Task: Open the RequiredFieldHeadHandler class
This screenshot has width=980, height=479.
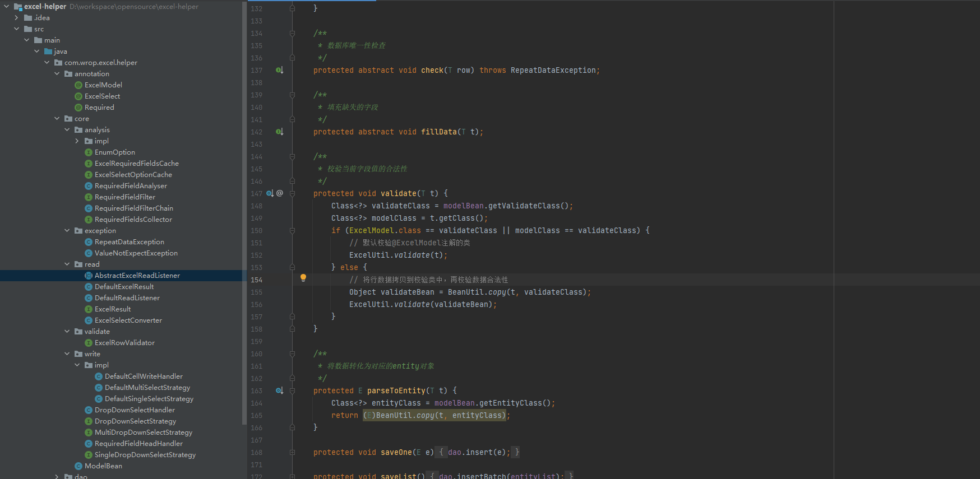Action: coord(138,444)
